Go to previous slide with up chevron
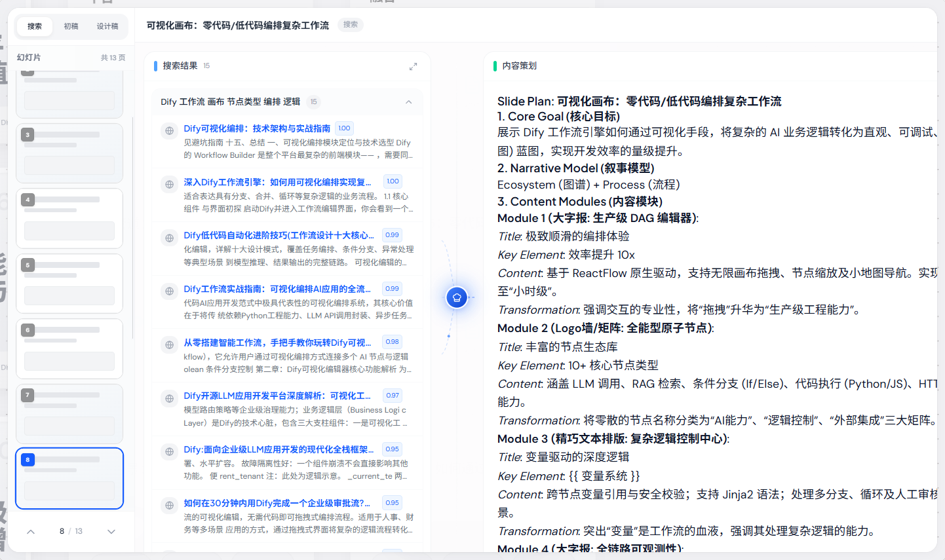 pos(31,531)
